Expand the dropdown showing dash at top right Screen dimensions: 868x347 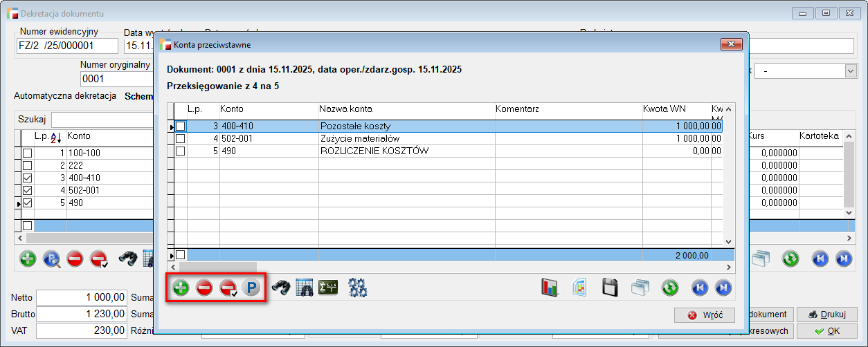pos(850,71)
